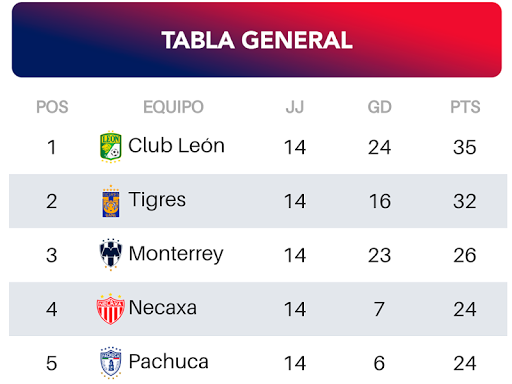Click Tigres' 32 points value
Image resolution: width=512 pixels, height=384 pixels.
pos(465,201)
